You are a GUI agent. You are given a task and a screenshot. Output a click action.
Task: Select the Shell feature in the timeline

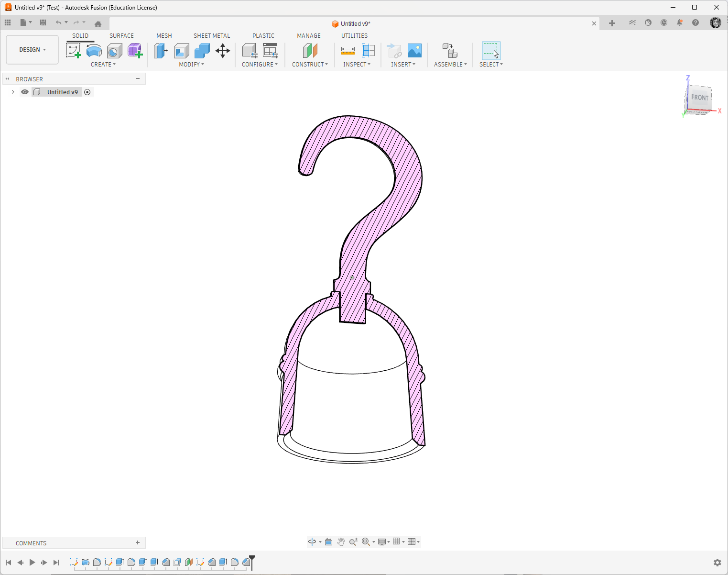[x=177, y=562]
